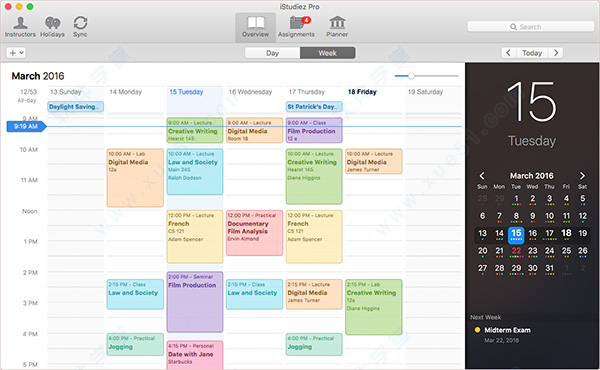Go to previous month in mini calendar
Screen dimensions: 600x370
pyautogui.click(x=482, y=176)
